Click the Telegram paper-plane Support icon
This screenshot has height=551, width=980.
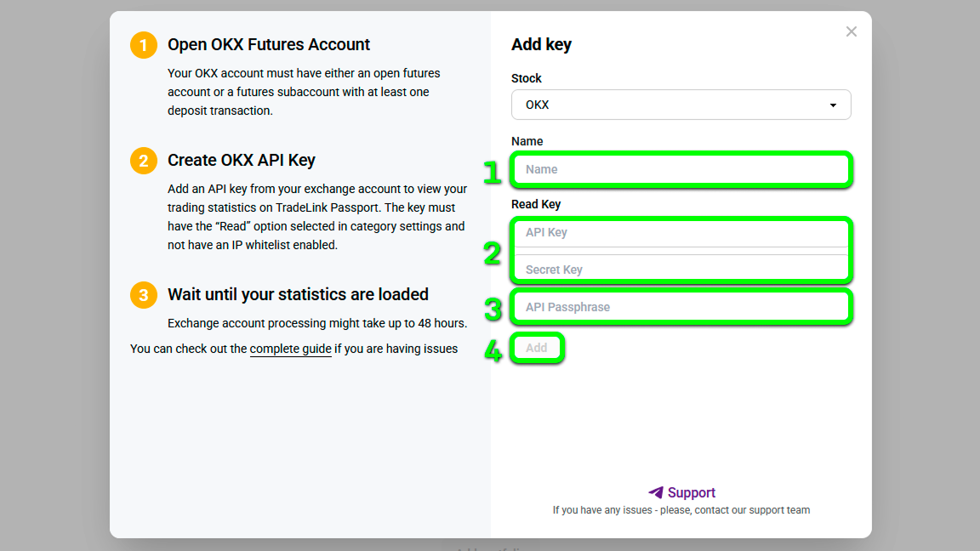655,492
